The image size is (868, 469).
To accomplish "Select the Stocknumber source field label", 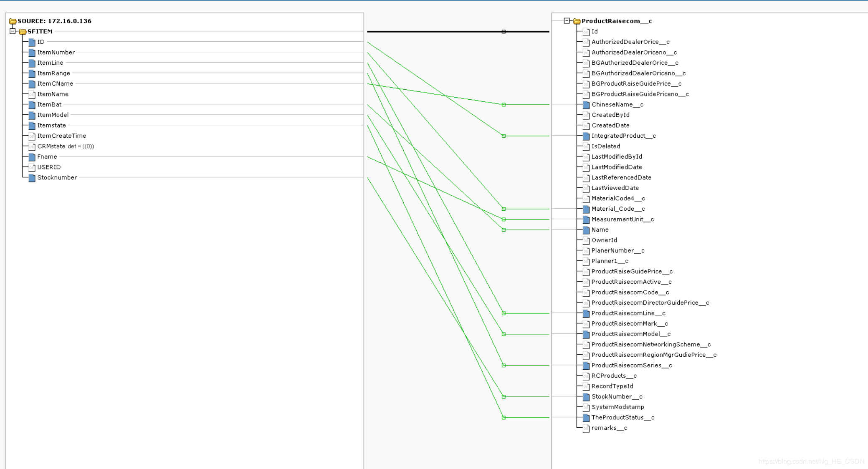I will pos(57,177).
